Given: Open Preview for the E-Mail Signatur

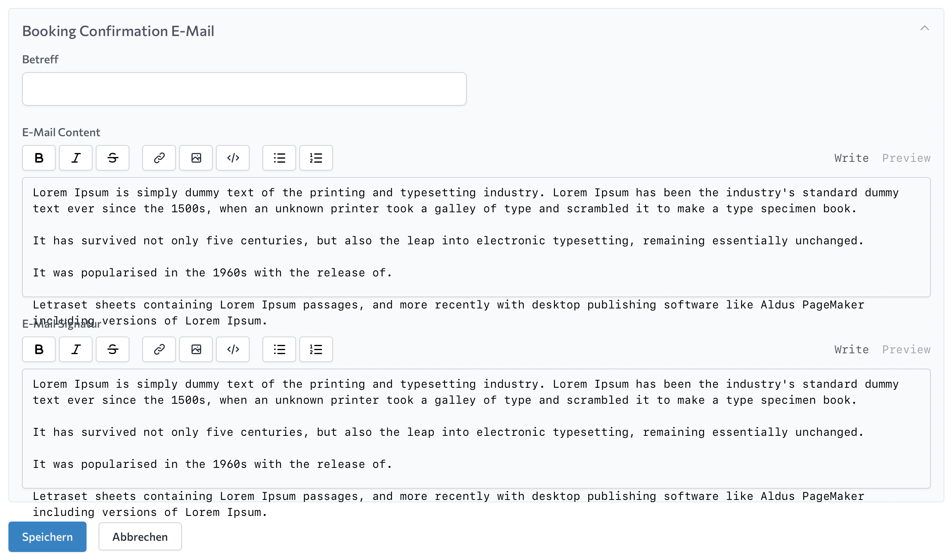Looking at the screenshot, I should click(906, 349).
